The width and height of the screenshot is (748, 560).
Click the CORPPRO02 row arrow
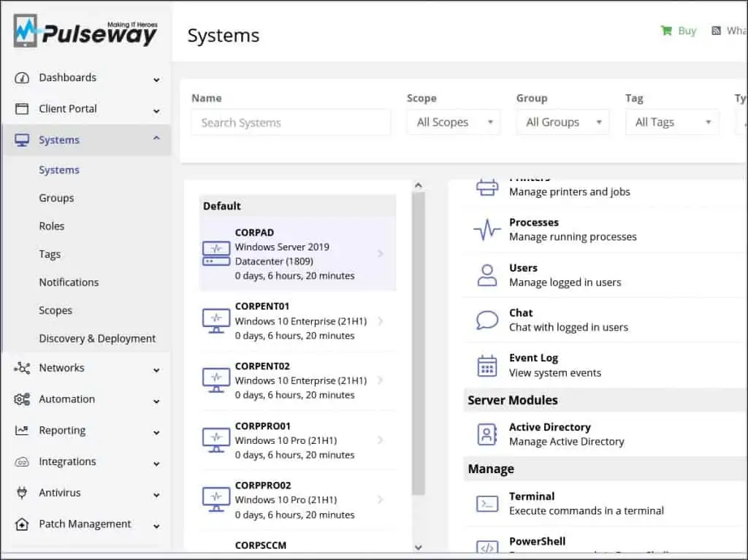381,499
